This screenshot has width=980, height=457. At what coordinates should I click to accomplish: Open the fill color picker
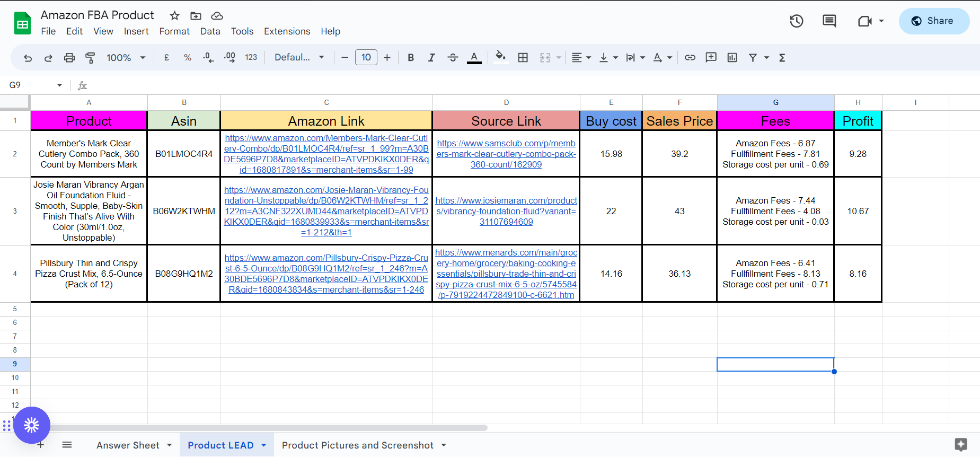click(x=500, y=57)
